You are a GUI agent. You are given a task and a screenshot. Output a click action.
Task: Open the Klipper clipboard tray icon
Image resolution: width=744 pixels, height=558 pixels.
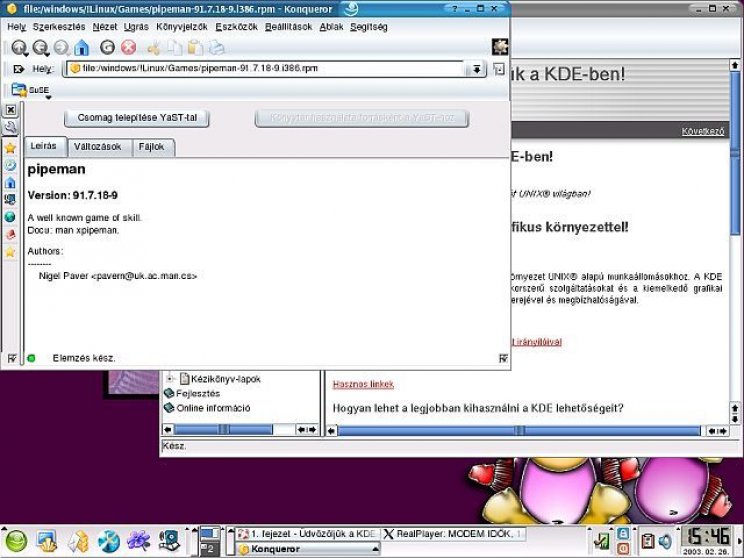[x=647, y=541]
